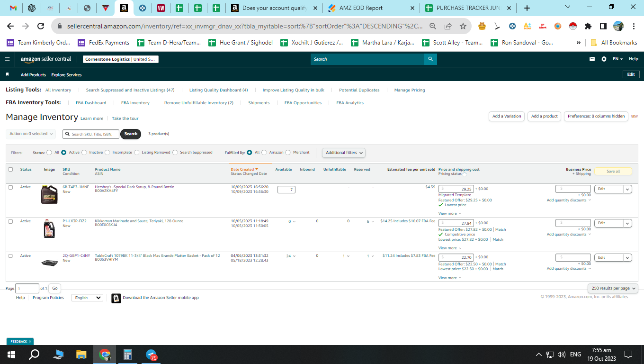Click the Hershey's syrup product thumbnail
Viewport: 644px width, 364px height.
(49, 194)
